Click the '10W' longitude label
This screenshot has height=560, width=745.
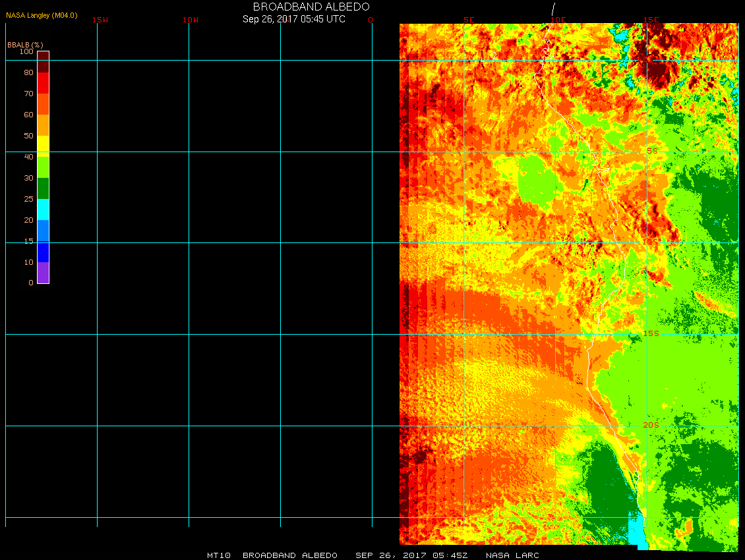pos(191,20)
